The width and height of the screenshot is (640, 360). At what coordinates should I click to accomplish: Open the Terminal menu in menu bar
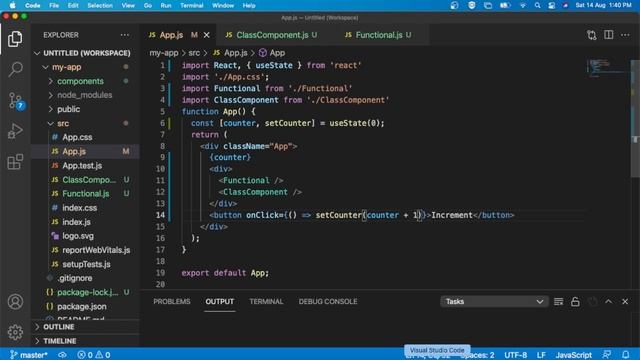click(x=191, y=5)
